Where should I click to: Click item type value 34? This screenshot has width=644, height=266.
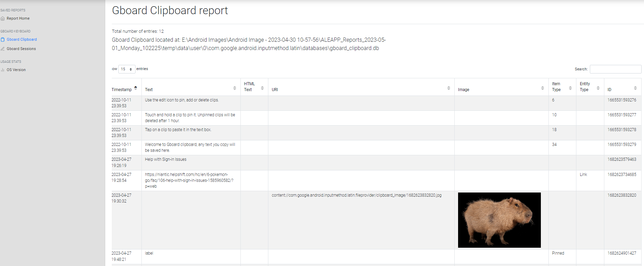[x=554, y=145]
